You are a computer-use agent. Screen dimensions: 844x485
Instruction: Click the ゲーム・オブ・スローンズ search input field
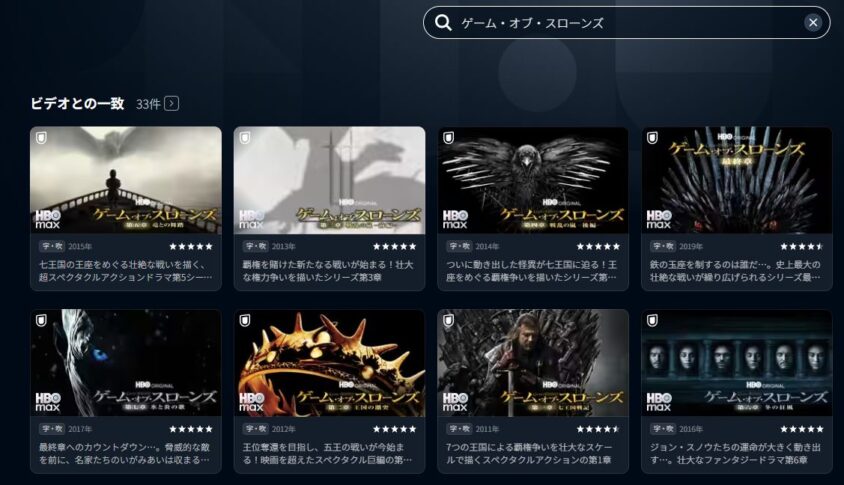pos(627,23)
